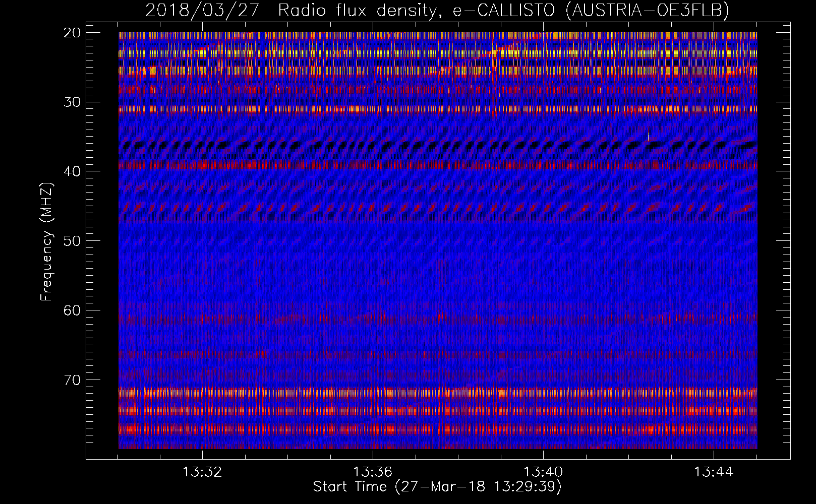Click the 30 frequency tick label

click(73, 102)
